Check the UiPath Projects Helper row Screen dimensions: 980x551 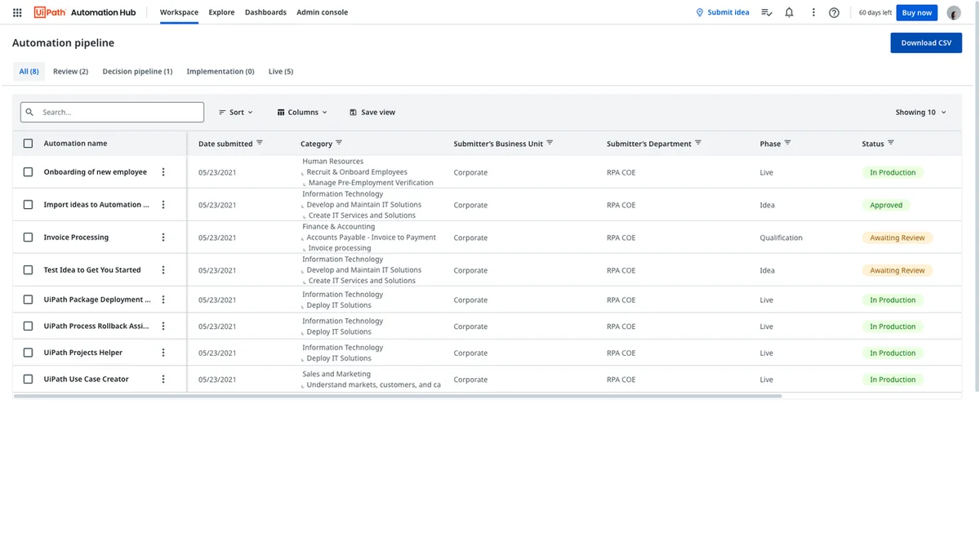tap(28, 353)
